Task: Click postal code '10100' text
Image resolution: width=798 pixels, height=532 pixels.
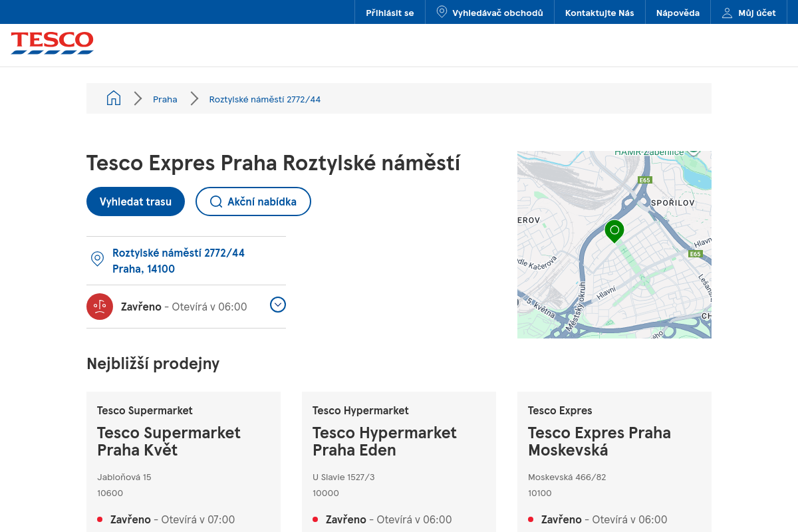Action: pyautogui.click(x=541, y=493)
